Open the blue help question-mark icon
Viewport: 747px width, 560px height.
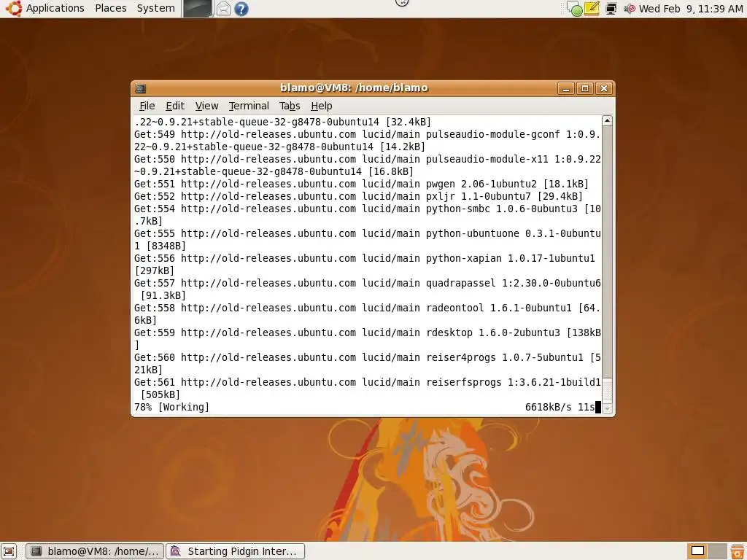[x=241, y=9]
